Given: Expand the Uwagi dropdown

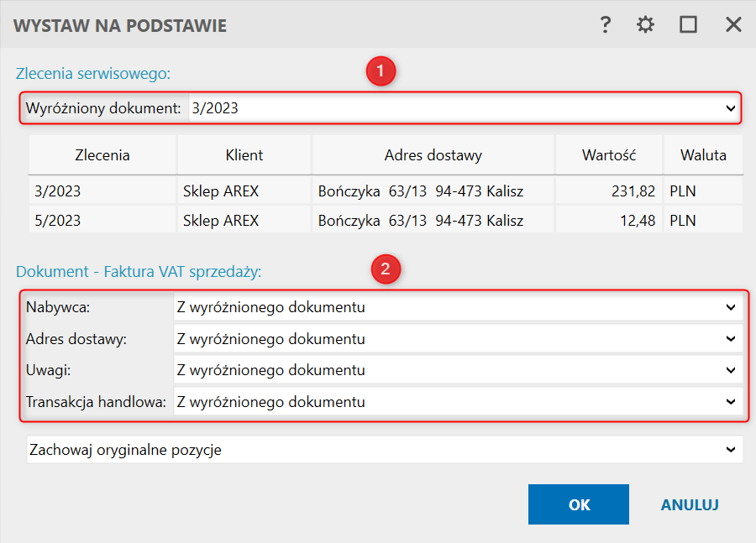Looking at the screenshot, I should pos(730,370).
